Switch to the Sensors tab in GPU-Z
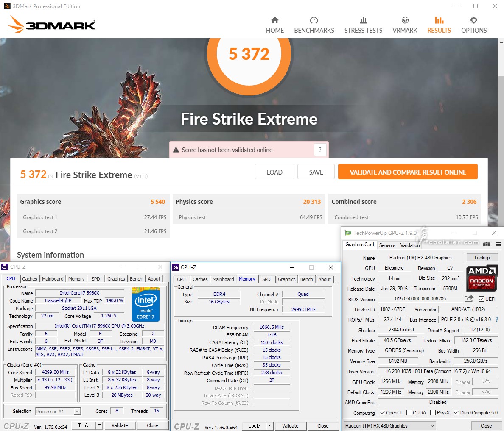Image resolution: width=504 pixels, height=431 pixels. tap(387, 245)
